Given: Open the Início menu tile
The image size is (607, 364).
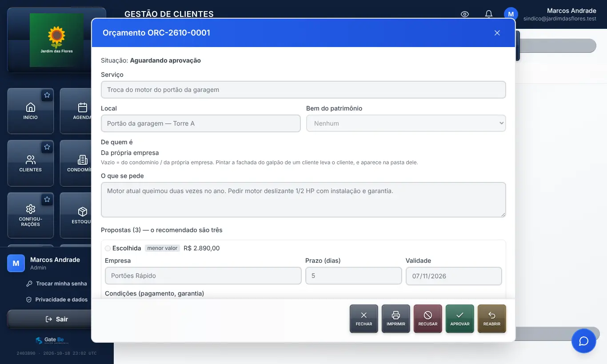Looking at the screenshot, I should [x=31, y=111].
